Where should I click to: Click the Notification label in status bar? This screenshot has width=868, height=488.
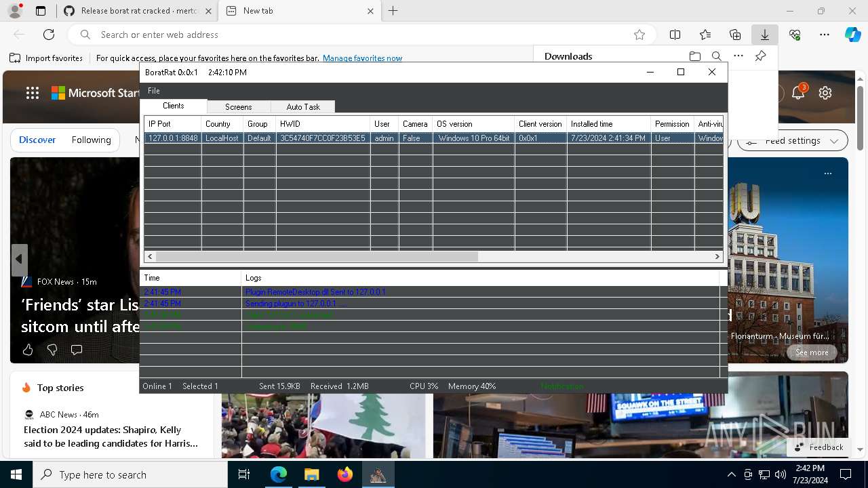pyautogui.click(x=561, y=386)
